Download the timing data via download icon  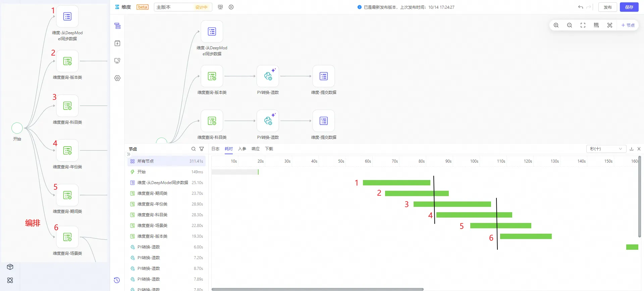tap(632, 149)
